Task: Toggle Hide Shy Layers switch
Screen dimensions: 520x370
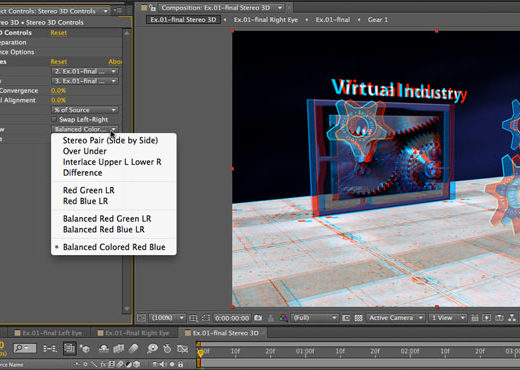Action: 104,349
